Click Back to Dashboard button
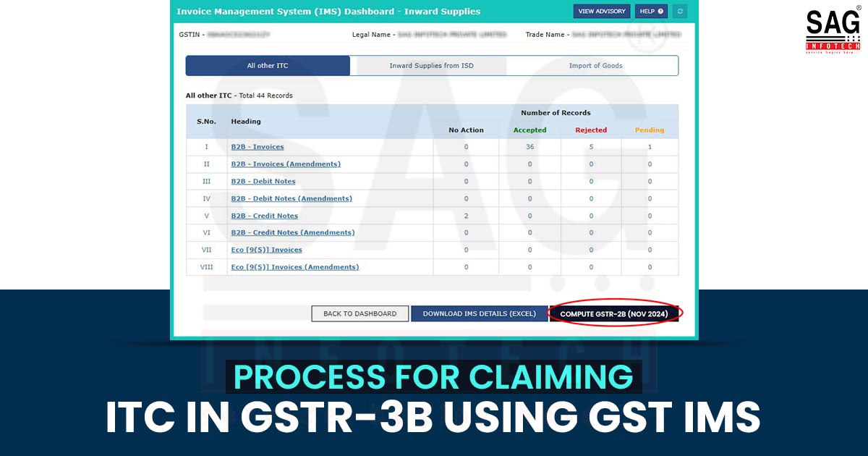 click(359, 313)
